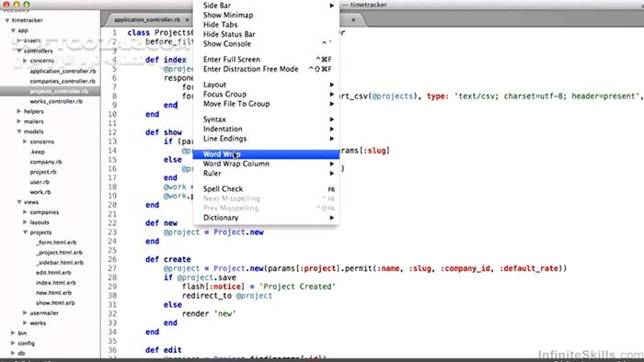644x362 pixels.
Task: Collapse the views folder
Action: coord(19,202)
